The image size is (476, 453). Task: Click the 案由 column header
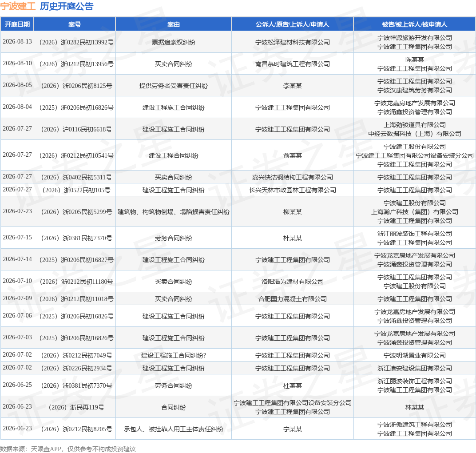pyautogui.click(x=173, y=24)
